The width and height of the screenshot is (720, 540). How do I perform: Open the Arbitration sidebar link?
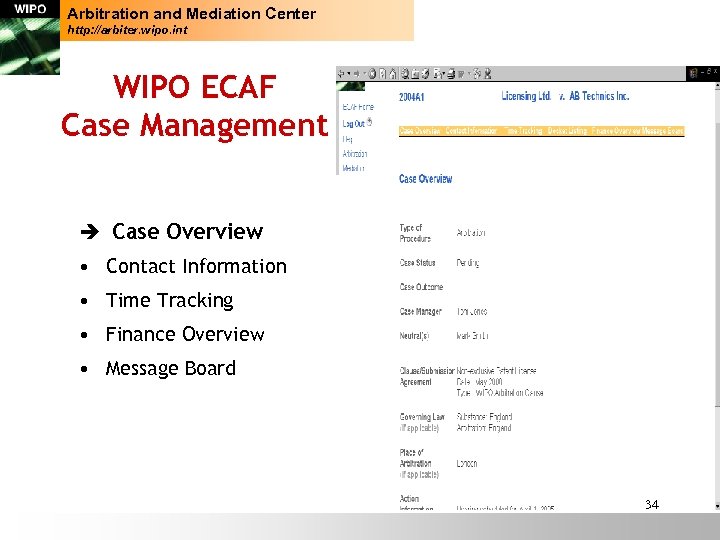pos(355,154)
